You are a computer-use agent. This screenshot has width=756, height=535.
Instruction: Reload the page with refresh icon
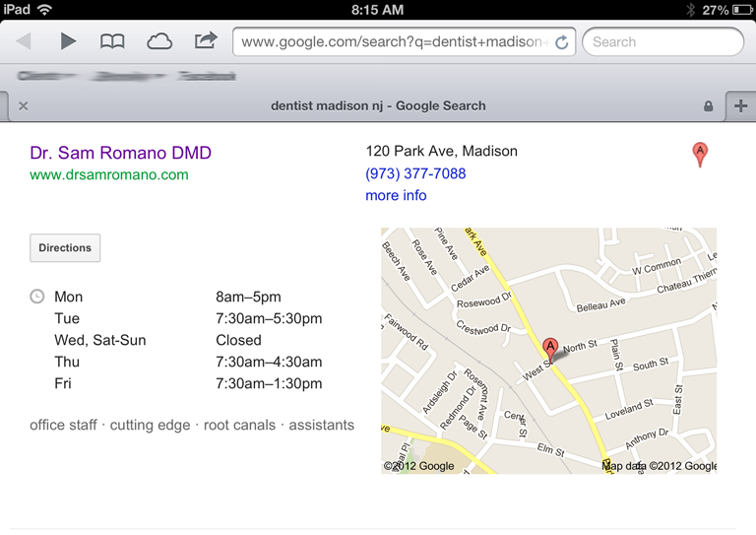tap(562, 42)
